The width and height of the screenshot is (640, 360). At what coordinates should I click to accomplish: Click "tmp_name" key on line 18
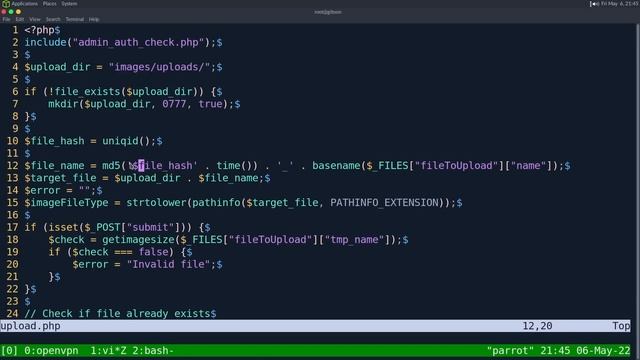(x=354, y=240)
